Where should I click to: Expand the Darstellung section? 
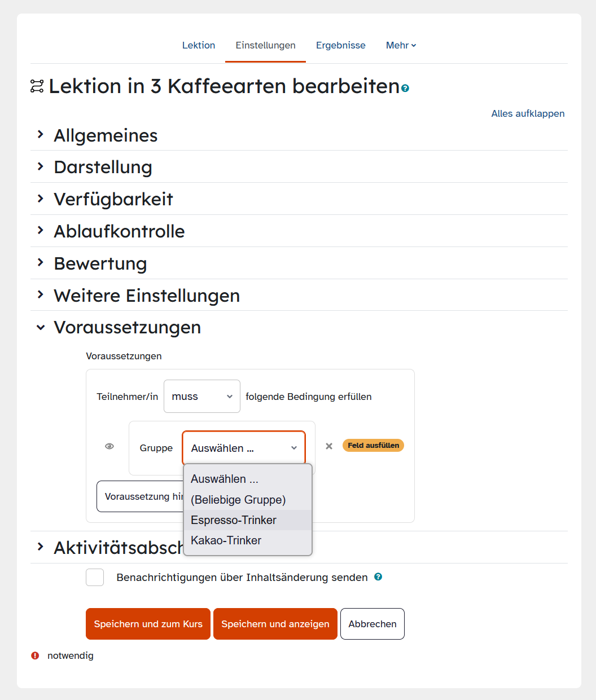(103, 168)
